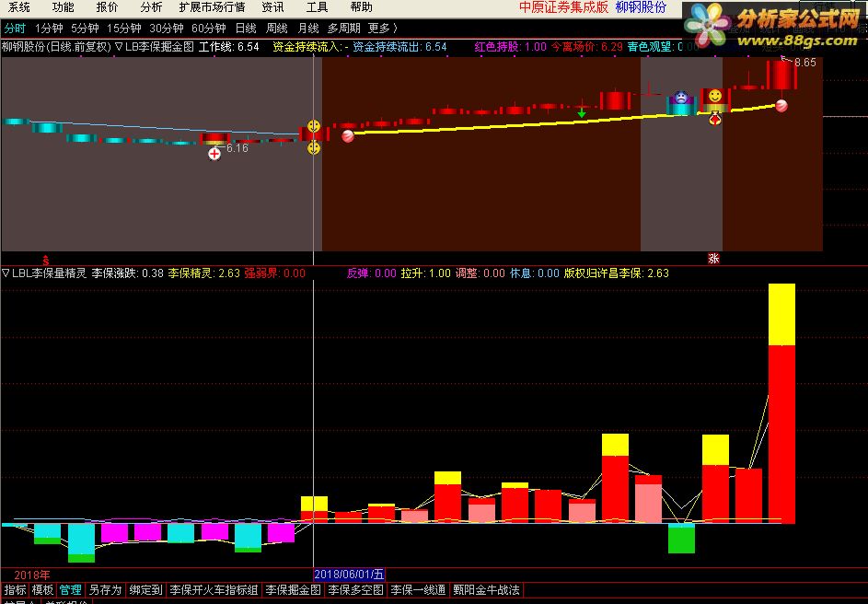
Task: Open the 扩展市场行情 menu
Action: [212, 7]
